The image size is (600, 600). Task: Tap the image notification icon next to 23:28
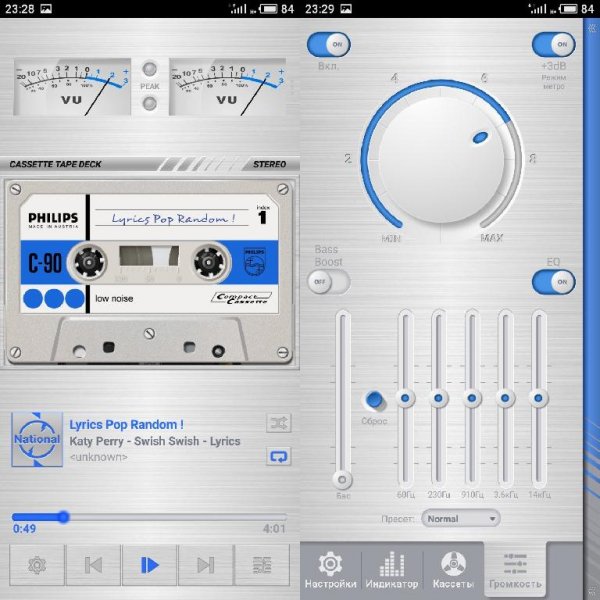(x=46, y=9)
